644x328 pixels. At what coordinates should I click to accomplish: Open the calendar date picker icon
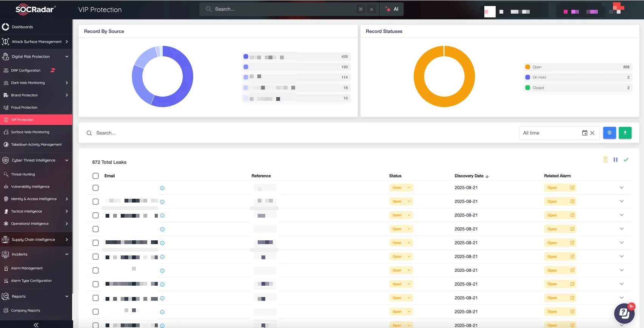pos(585,133)
